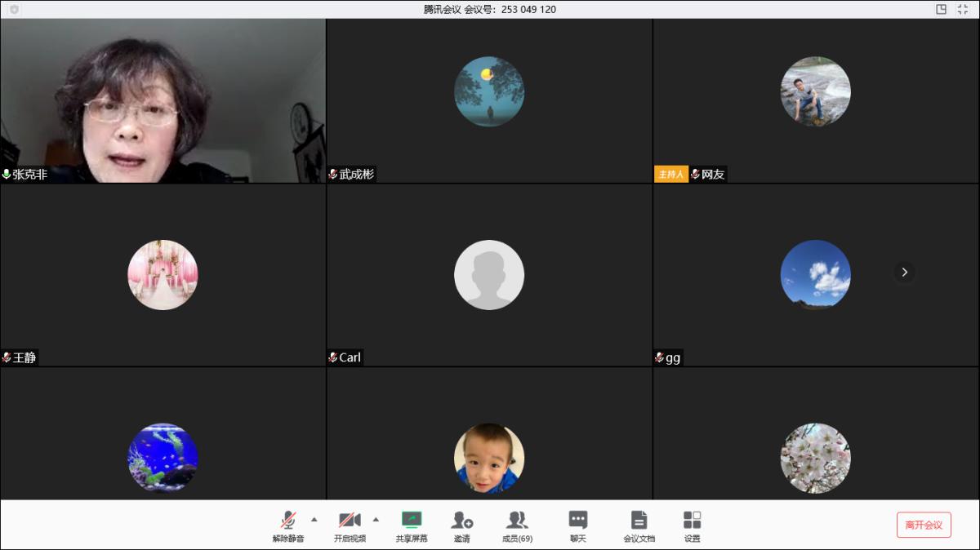Click the name label Carl
The image size is (980, 550).
350,357
